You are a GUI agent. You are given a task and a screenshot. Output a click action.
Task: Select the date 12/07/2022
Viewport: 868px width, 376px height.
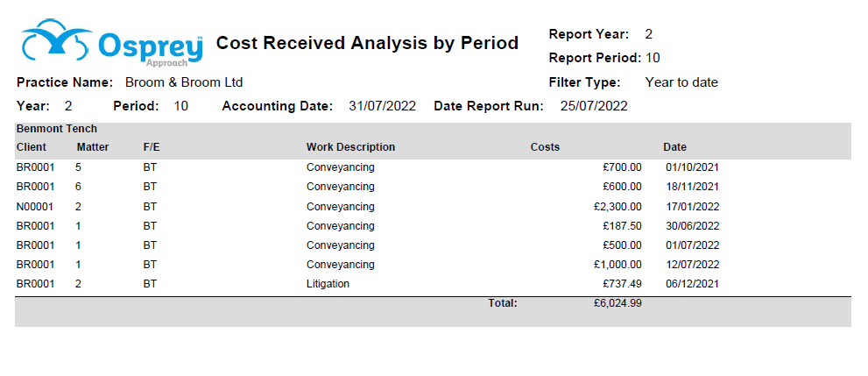pos(693,265)
